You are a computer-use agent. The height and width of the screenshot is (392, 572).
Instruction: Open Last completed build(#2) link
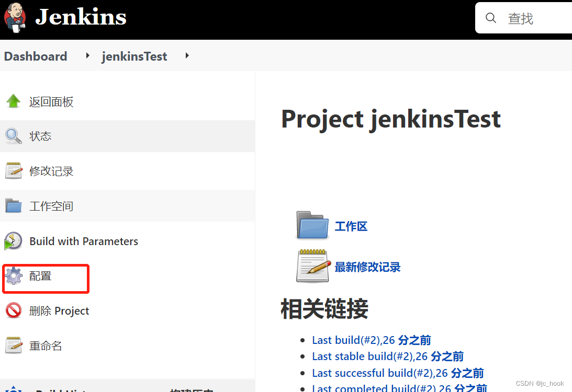[399, 388]
